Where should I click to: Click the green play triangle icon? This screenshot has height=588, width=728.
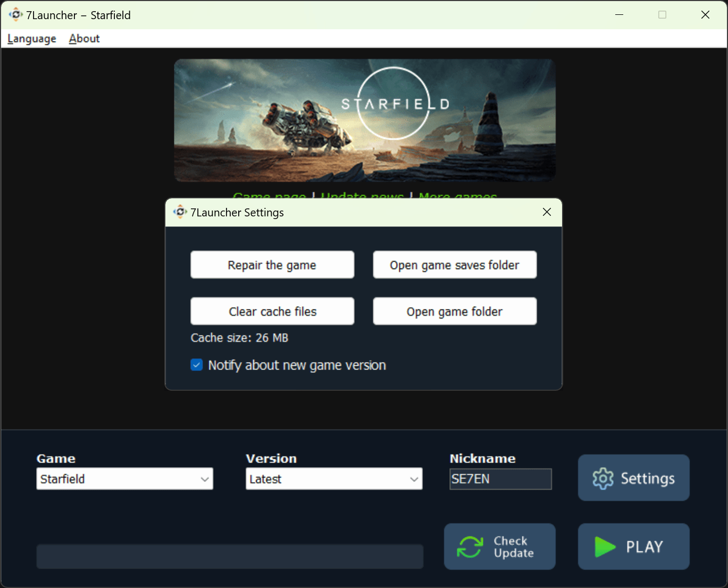pyautogui.click(x=605, y=547)
